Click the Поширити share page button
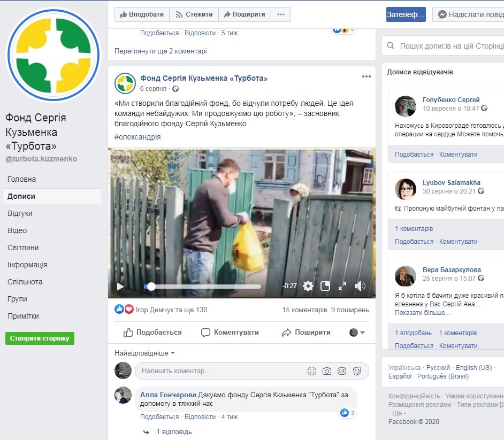 point(245,14)
